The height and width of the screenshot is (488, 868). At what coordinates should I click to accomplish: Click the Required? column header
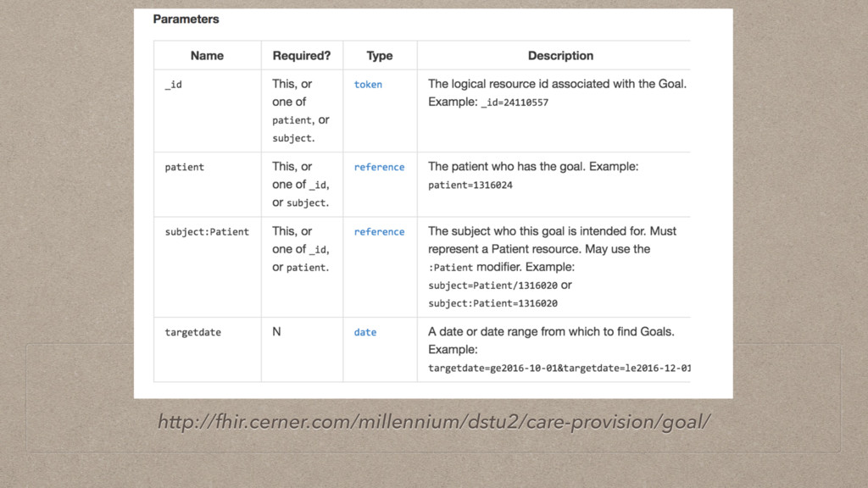tap(302, 56)
